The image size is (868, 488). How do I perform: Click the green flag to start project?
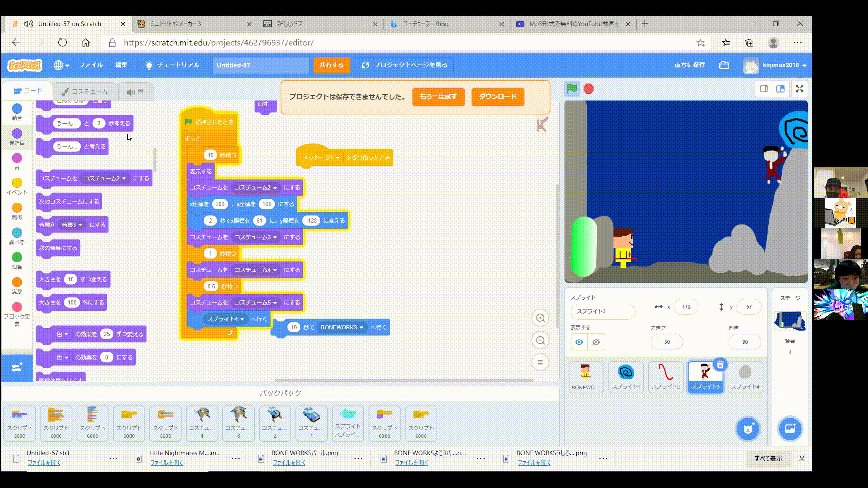[x=572, y=89]
